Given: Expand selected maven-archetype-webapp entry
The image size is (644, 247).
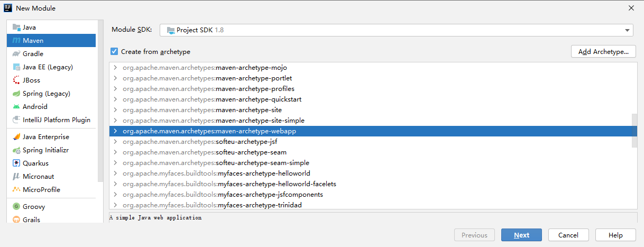Looking at the screenshot, I should point(115,131).
